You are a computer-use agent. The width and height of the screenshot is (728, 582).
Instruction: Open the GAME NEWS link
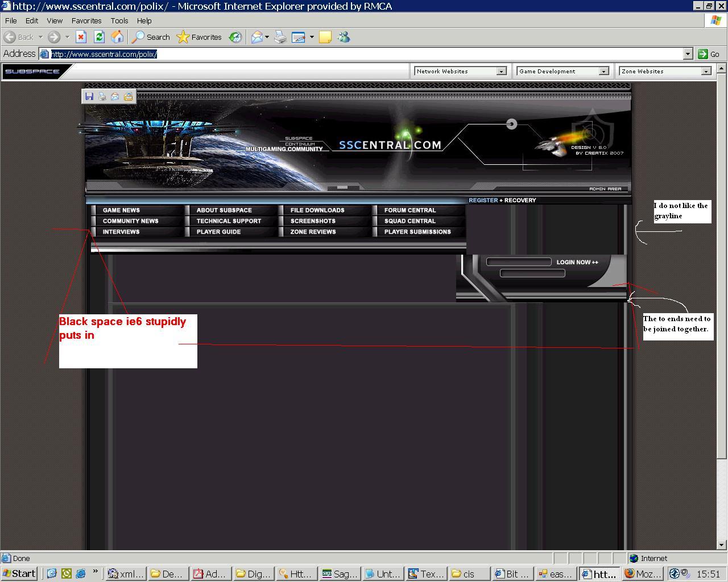coord(121,210)
